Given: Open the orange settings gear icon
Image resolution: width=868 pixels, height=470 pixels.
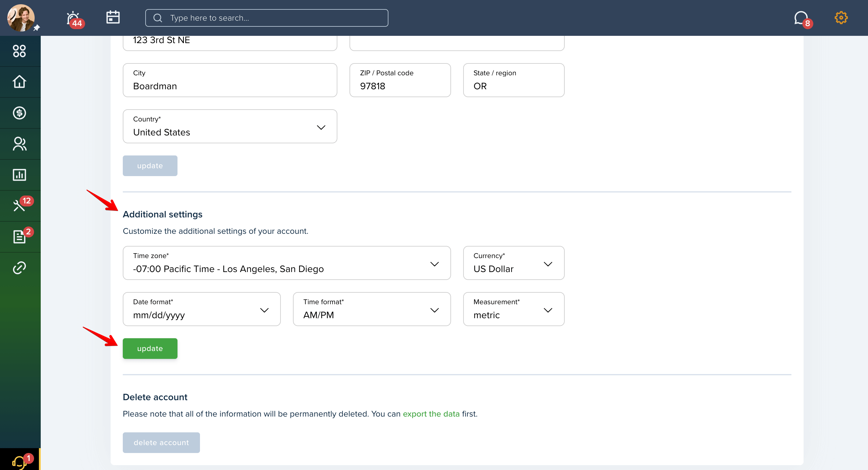Looking at the screenshot, I should (x=841, y=18).
